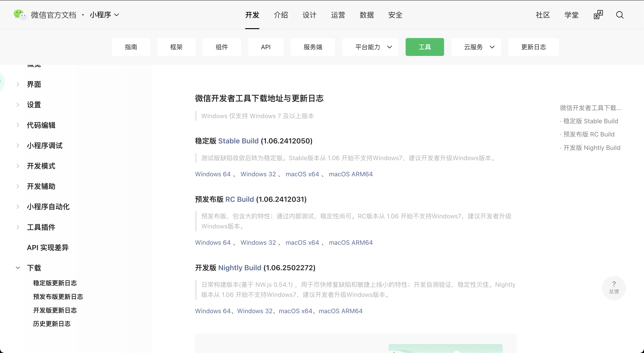Viewport: 644px width, 353px height.
Task: Open 稳定版更新日志 in sidebar
Action: pos(55,283)
